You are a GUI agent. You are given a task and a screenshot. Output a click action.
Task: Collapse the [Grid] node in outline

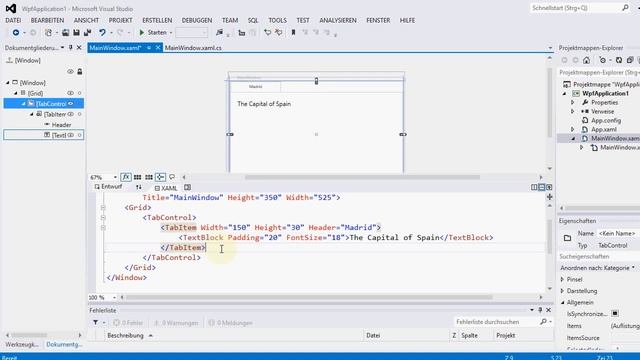pyautogui.click(x=16, y=93)
